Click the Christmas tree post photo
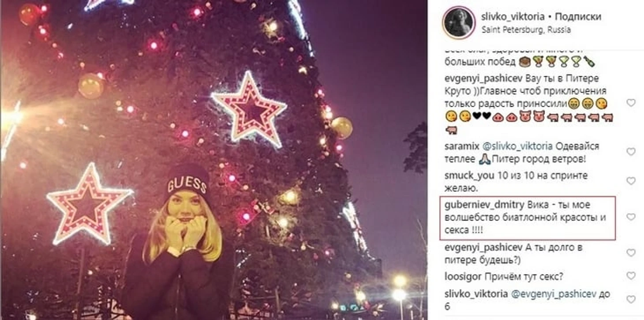 coord(213,160)
